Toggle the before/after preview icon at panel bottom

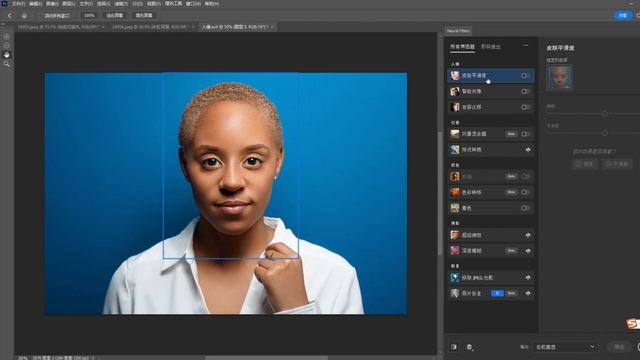(454, 347)
